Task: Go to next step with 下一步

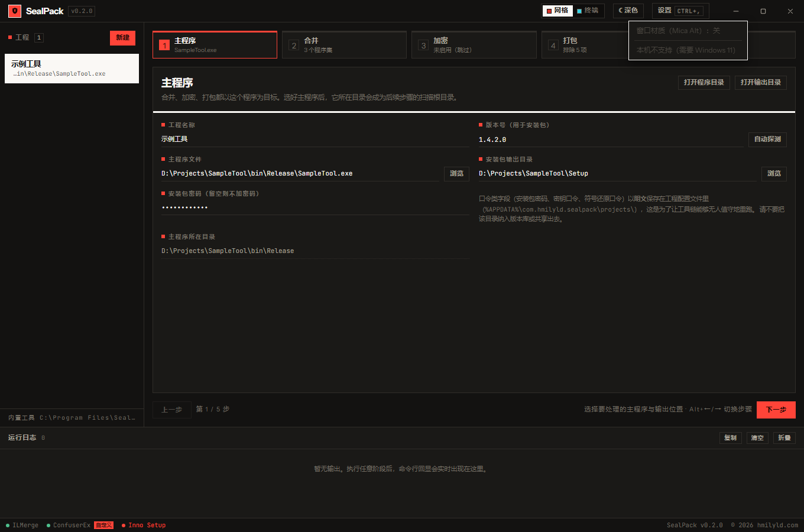Action: point(776,410)
